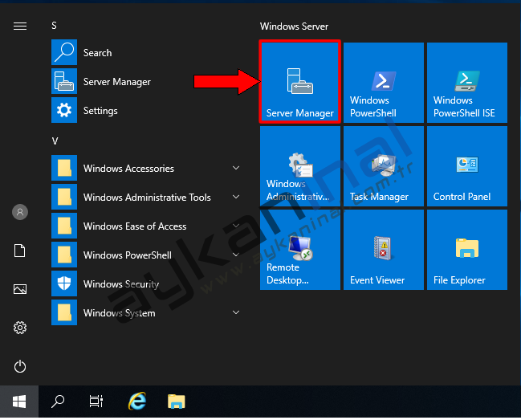Open the Control Panel tile
Image resolution: width=521 pixels, height=420 pixels.
(466, 166)
